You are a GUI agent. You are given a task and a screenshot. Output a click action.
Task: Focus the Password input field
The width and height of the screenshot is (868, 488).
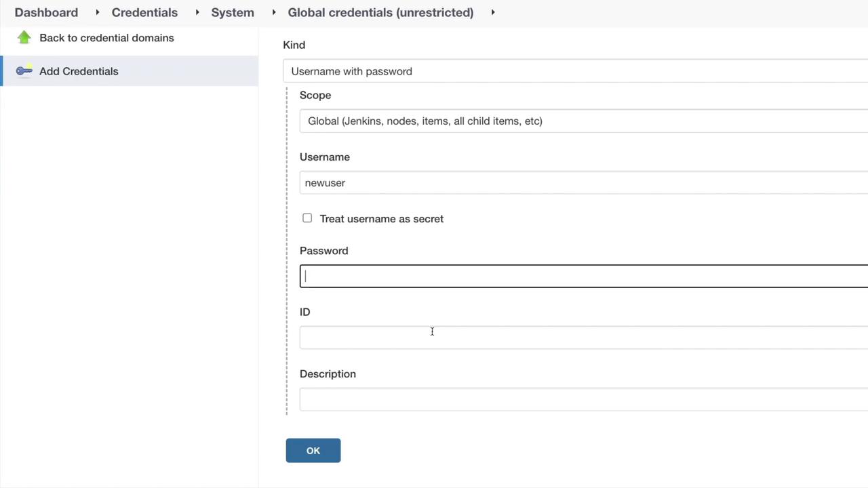(x=583, y=277)
